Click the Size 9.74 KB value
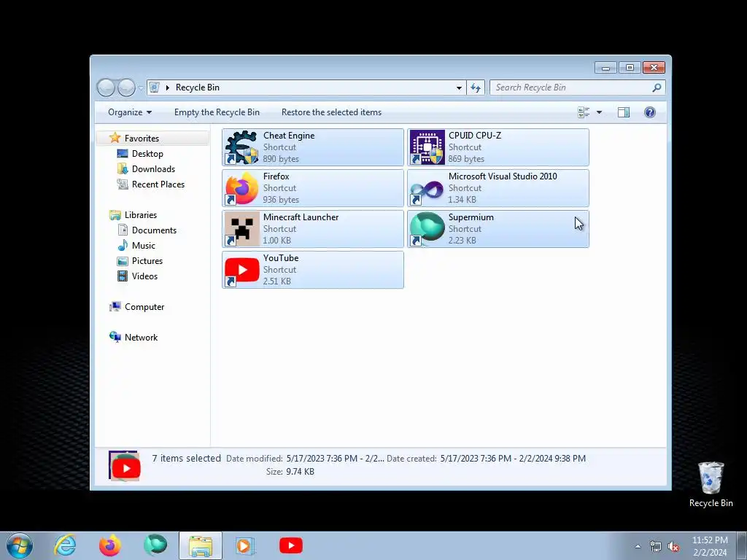 (x=300, y=472)
